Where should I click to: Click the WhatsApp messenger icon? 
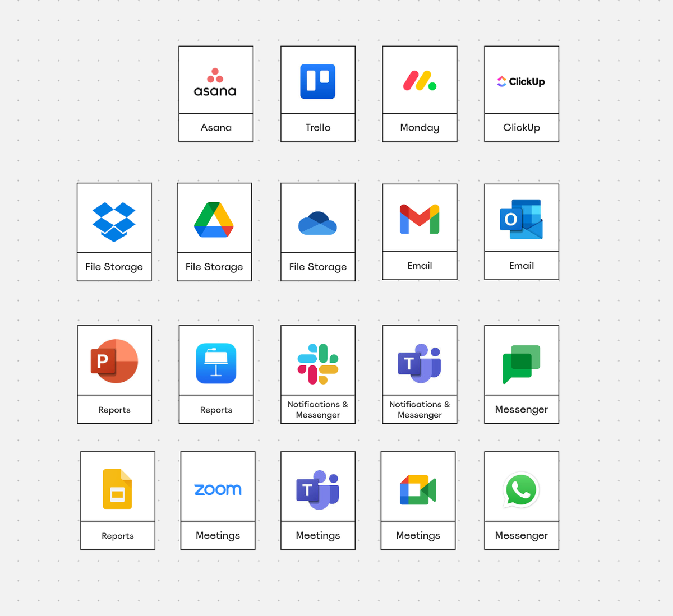522,489
